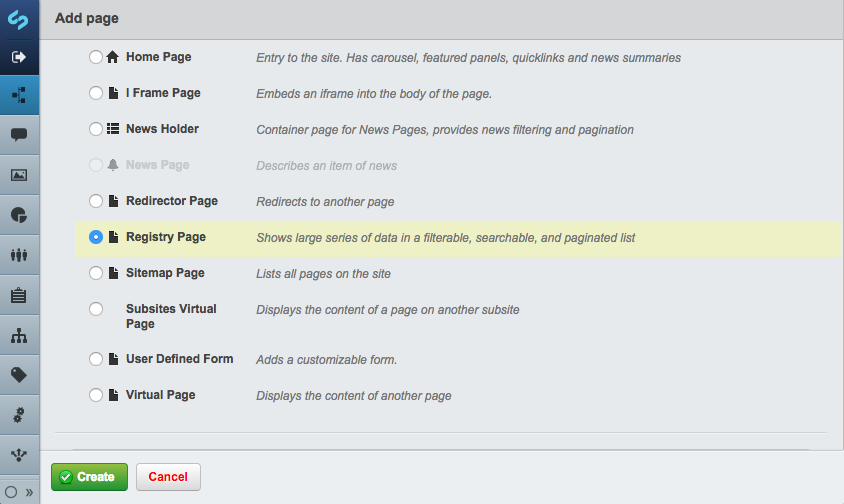Click the document icon beside User Defined Form
The width and height of the screenshot is (844, 504).
coord(113,359)
